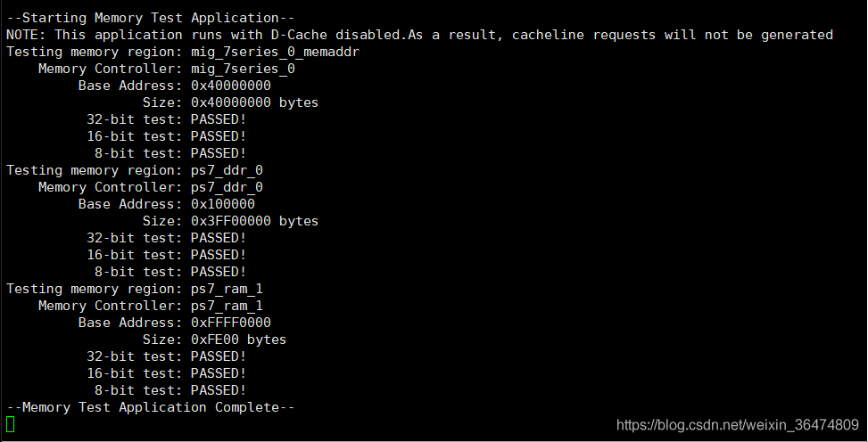Click the size value 0x40000000 bytes
The width and height of the screenshot is (868, 442).
[x=254, y=102]
